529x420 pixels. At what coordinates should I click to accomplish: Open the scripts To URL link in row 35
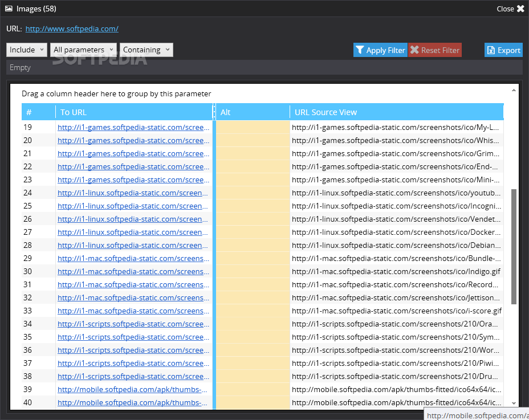(133, 337)
